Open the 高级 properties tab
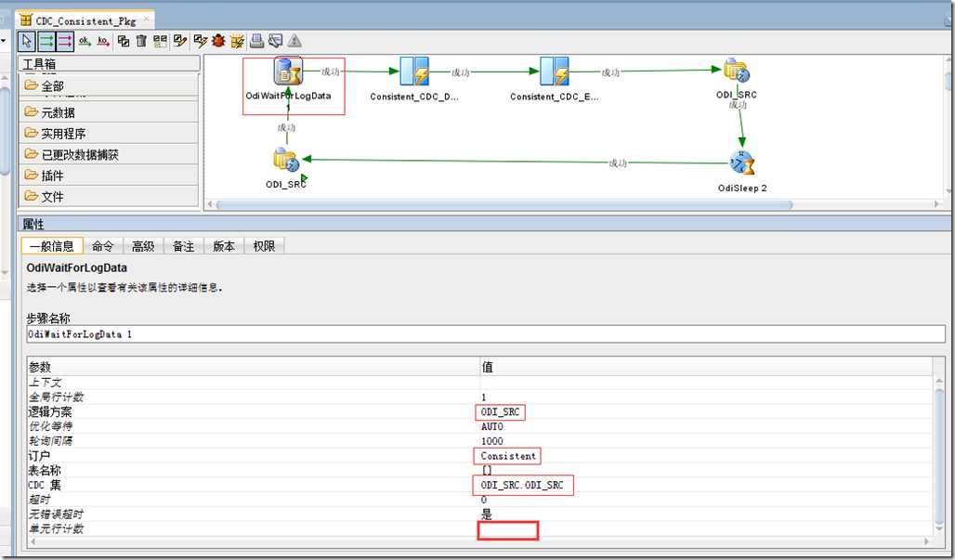955x560 pixels. coord(143,246)
